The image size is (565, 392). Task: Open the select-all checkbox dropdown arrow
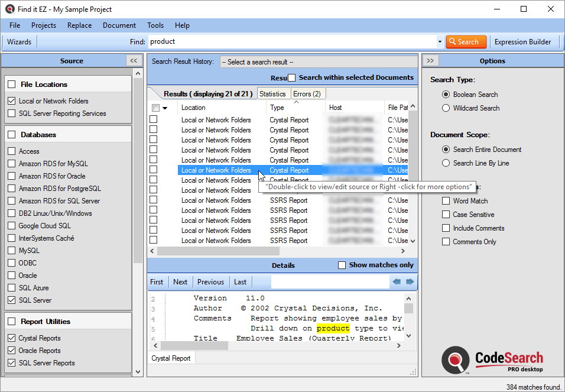click(x=165, y=108)
